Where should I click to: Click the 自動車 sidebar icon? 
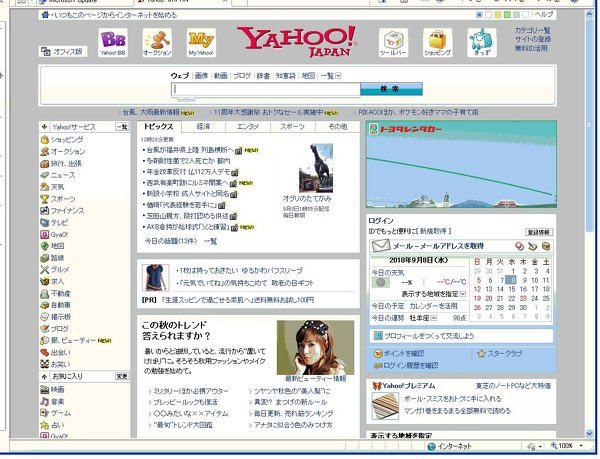click(45, 305)
